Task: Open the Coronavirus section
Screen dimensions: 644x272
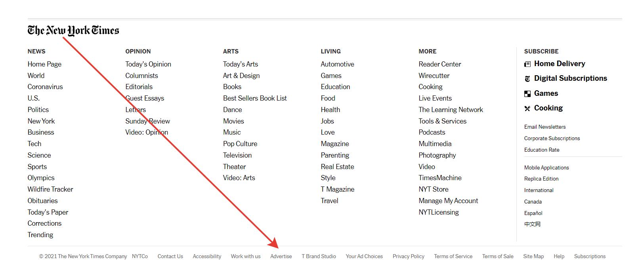Action: (45, 87)
